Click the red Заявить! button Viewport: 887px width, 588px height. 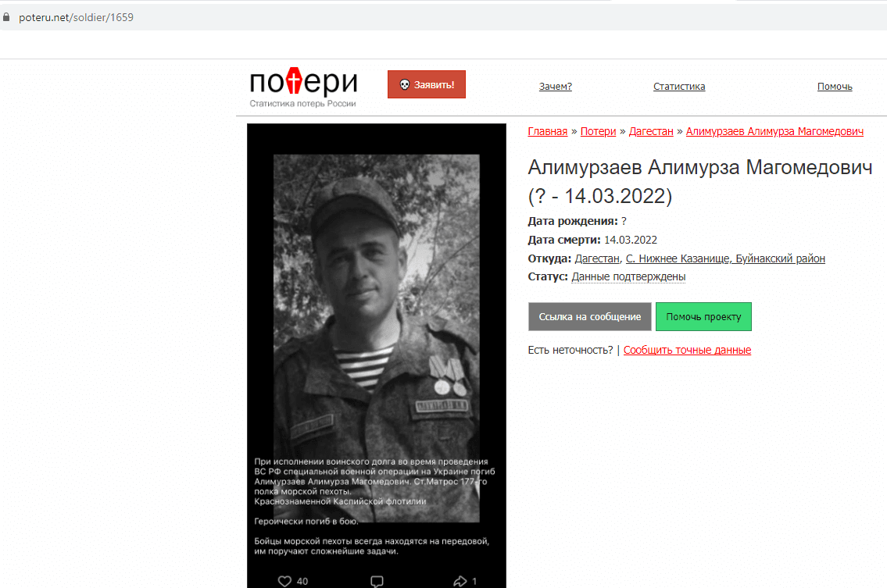tap(427, 84)
